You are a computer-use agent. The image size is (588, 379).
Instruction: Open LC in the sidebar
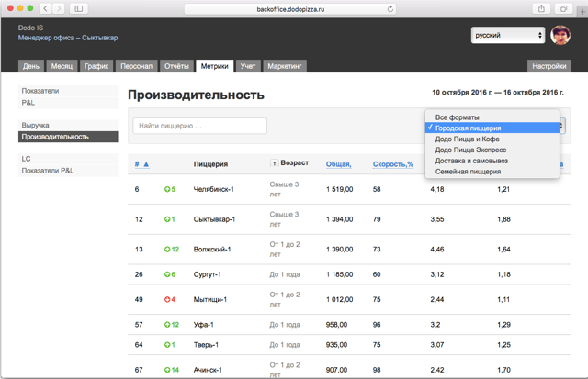68,159
